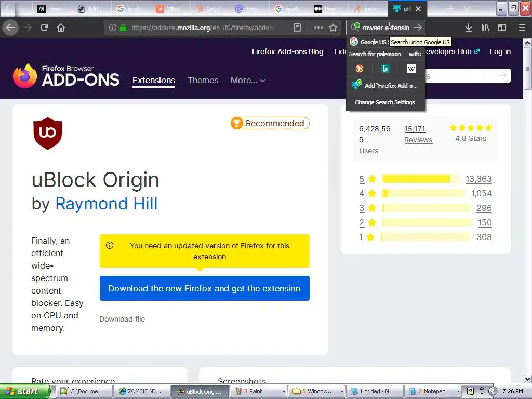The height and width of the screenshot is (399, 532).
Task: View one-star rating bar
Action: pyautogui.click(x=425, y=237)
